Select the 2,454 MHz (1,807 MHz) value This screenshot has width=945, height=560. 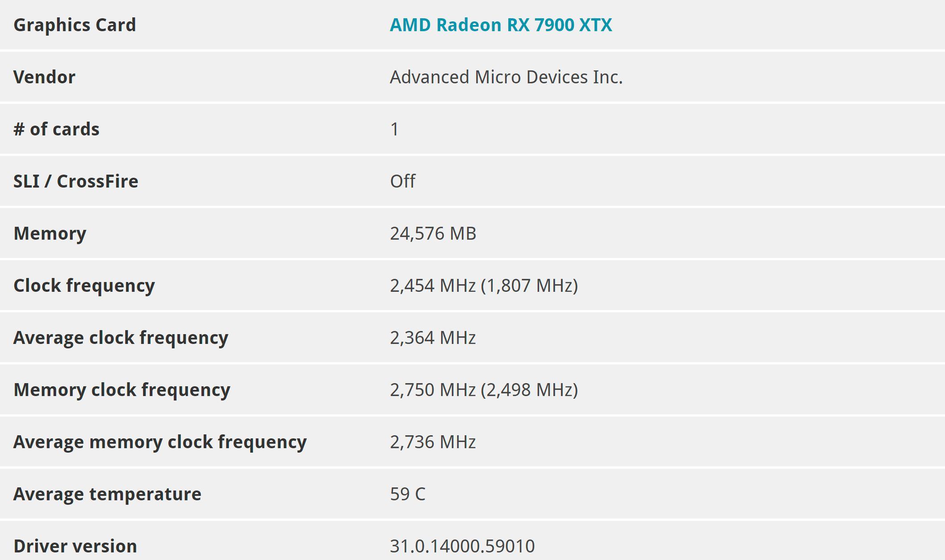[x=484, y=286]
